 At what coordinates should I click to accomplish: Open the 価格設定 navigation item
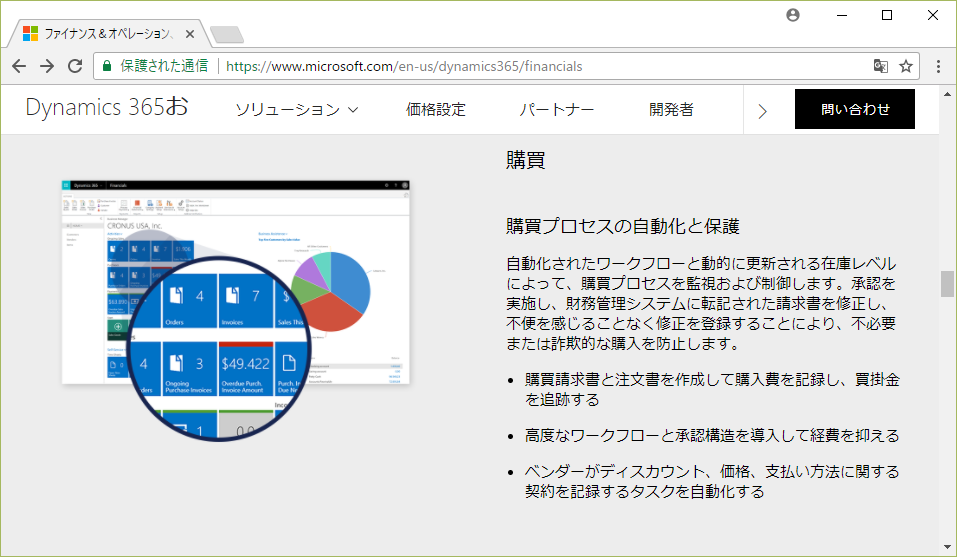click(436, 110)
